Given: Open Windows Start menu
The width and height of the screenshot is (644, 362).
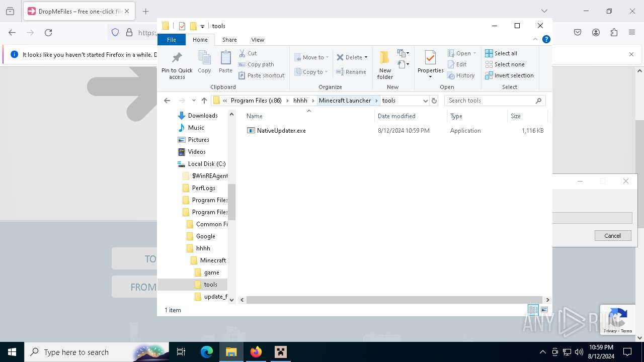Looking at the screenshot, I should (12, 352).
